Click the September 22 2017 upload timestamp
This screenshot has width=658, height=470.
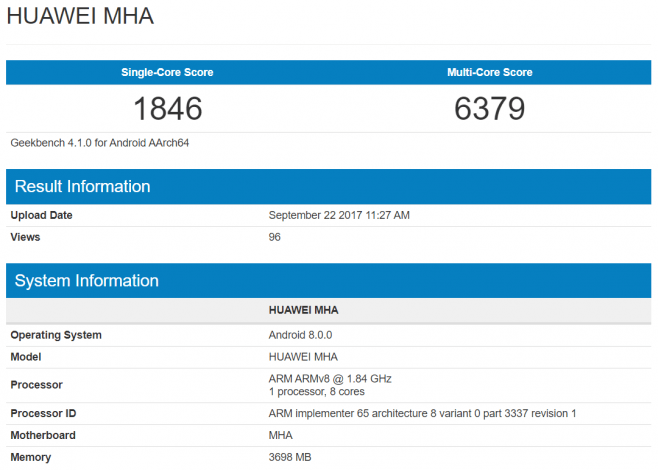[x=339, y=215]
